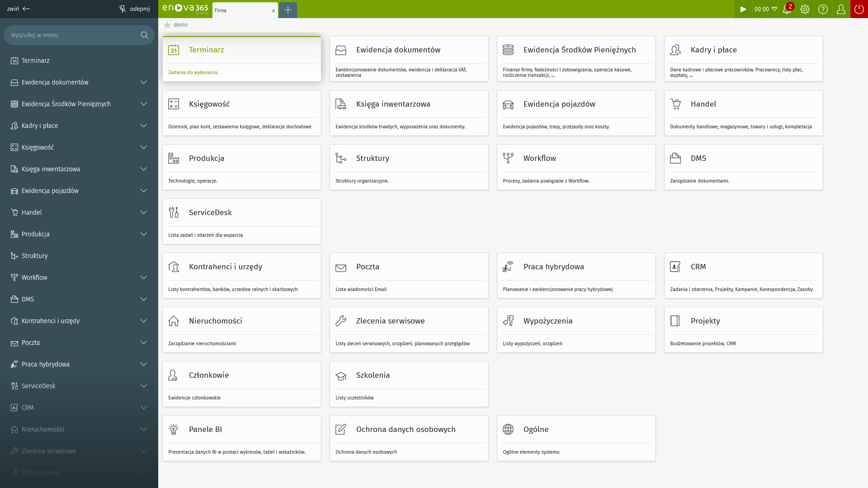Image resolution: width=868 pixels, height=488 pixels.
Task: Click the red power logout icon
Action: click(859, 9)
